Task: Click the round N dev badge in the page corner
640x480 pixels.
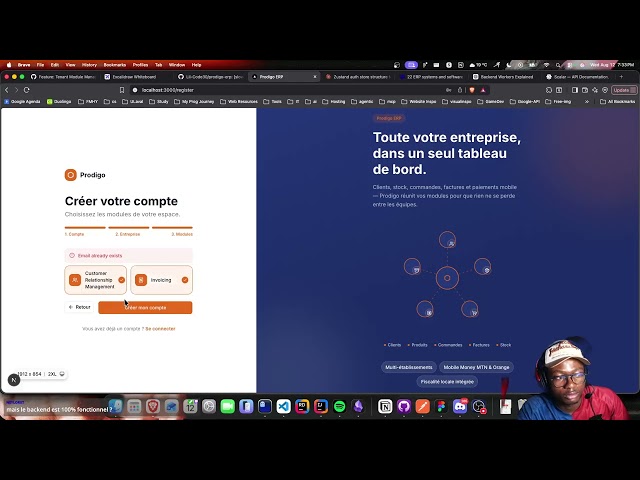Action: tap(14, 380)
